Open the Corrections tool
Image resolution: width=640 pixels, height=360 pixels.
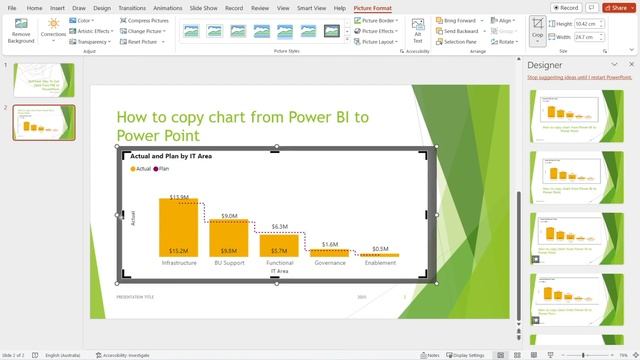53,29
